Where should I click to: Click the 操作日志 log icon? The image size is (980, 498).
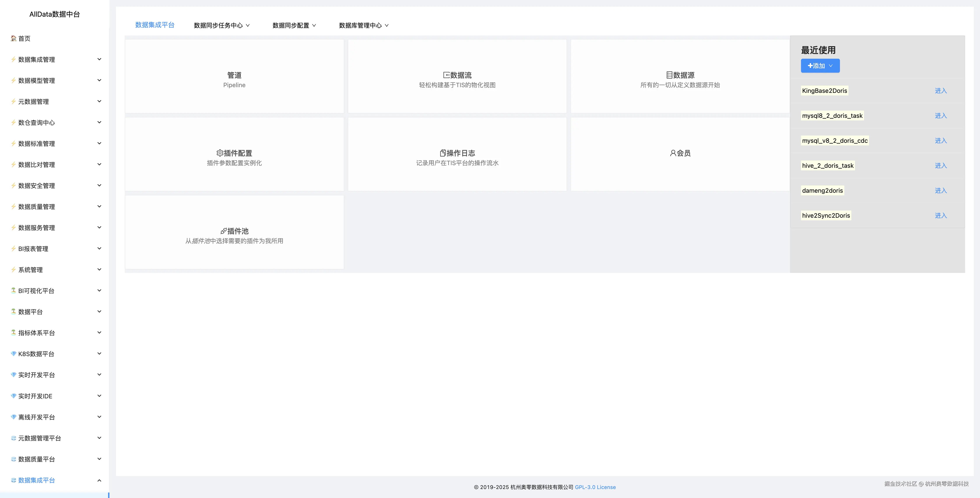[x=442, y=153]
